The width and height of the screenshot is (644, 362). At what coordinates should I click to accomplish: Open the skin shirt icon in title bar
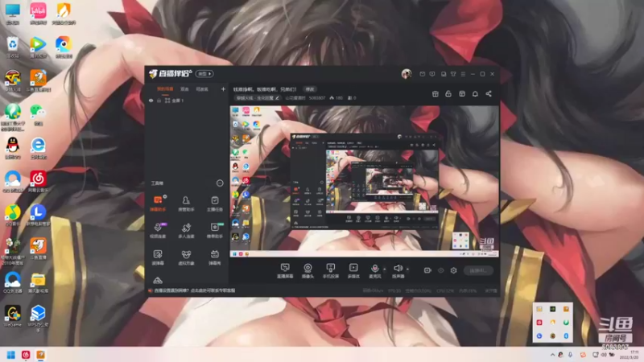coord(453,74)
